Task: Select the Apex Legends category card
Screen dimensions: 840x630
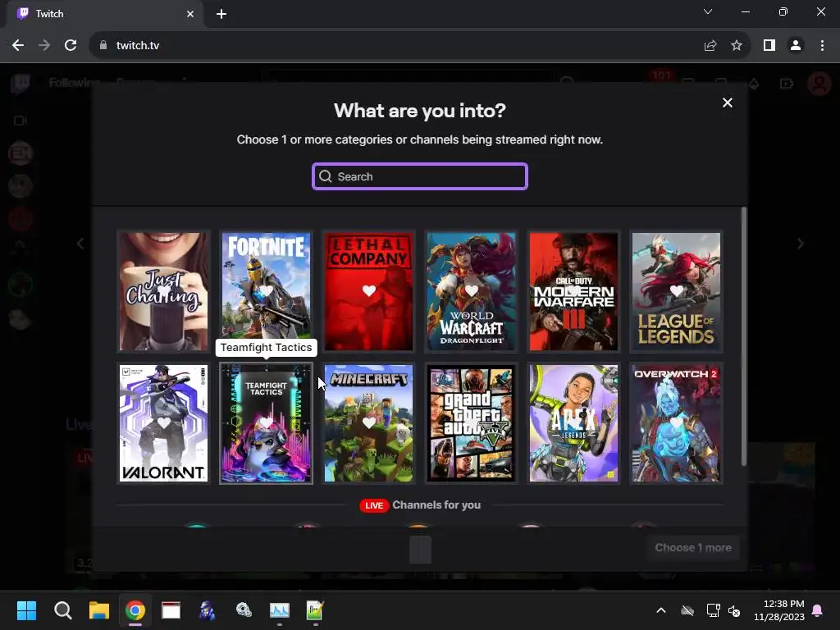Action: click(x=573, y=423)
